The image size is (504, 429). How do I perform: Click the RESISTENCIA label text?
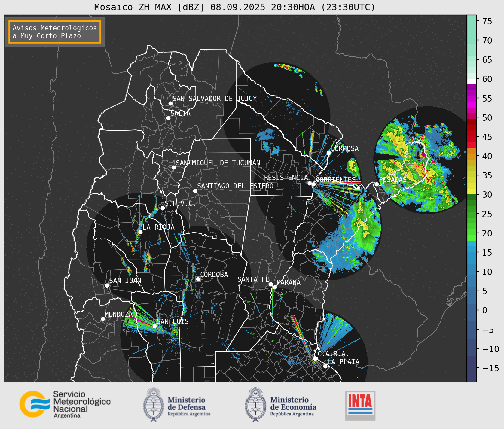tap(286, 178)
